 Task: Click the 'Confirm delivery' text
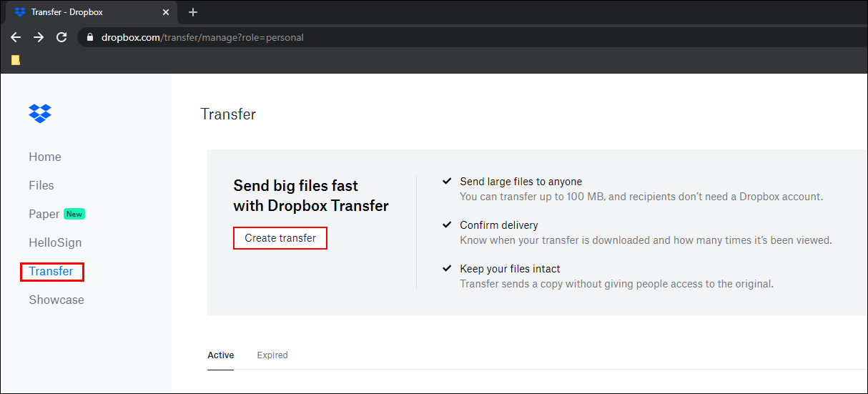coord(499,225)
